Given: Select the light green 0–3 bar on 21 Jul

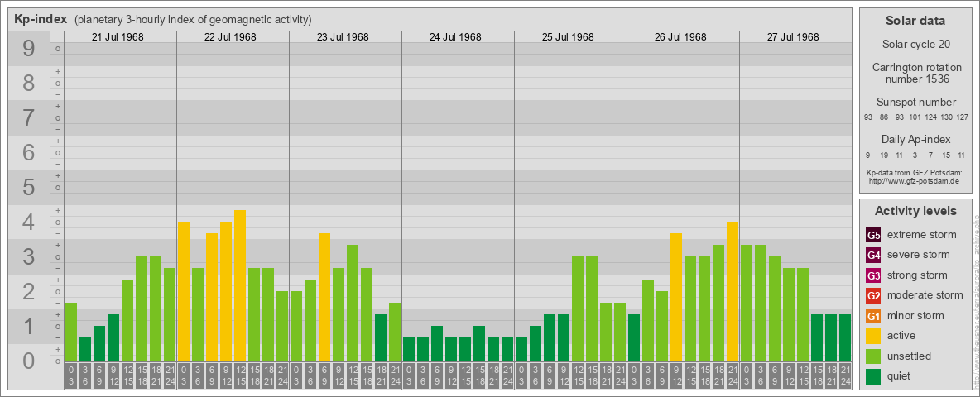Looking at the screenshot, I should (71, 332).
